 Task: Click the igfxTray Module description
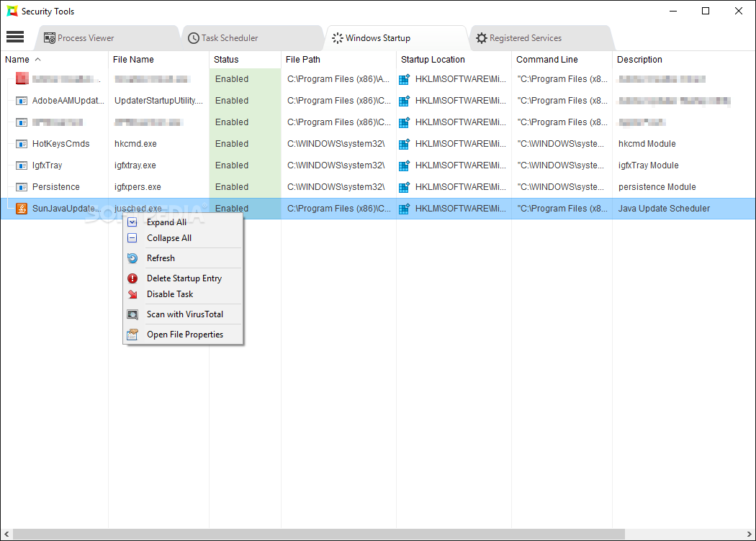(649, 165)
